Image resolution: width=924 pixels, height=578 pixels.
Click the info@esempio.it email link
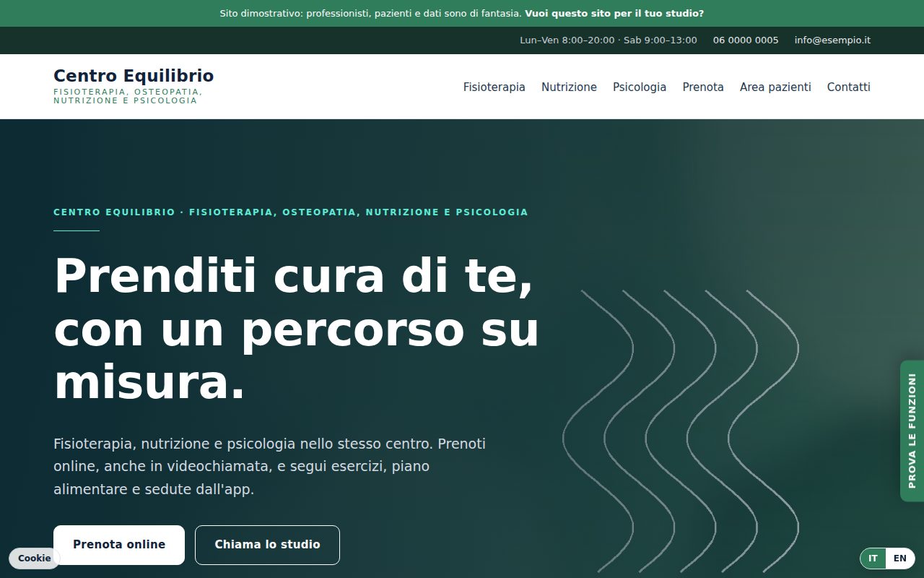[x=832, y=40]
